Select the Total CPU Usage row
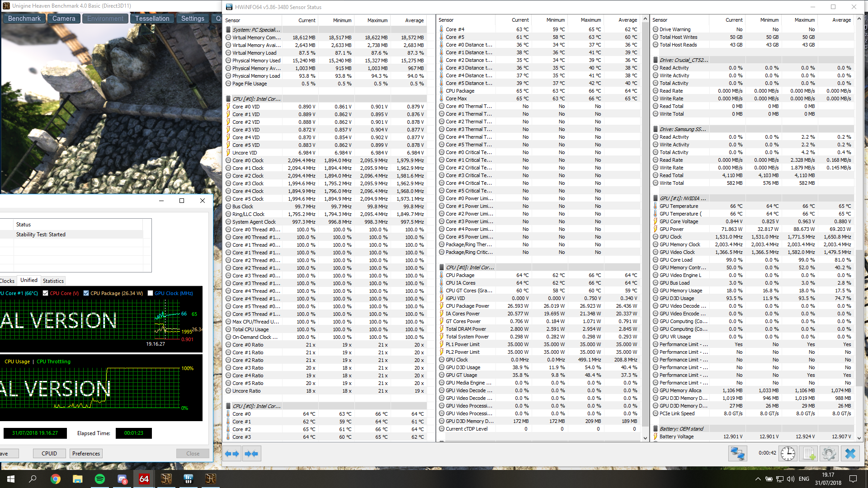Viewport: 868px width, 488px height. coord(326,329)
